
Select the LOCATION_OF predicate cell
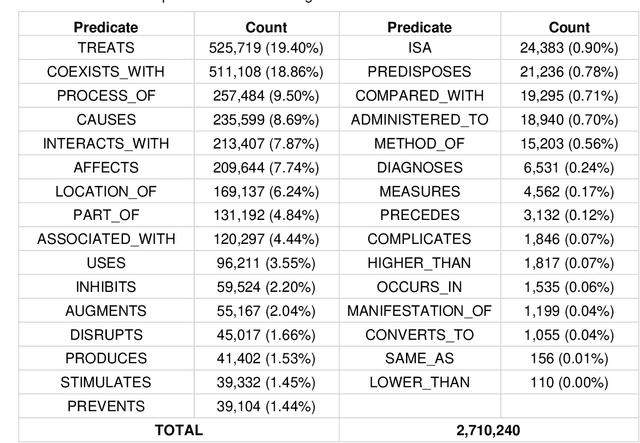106,191
